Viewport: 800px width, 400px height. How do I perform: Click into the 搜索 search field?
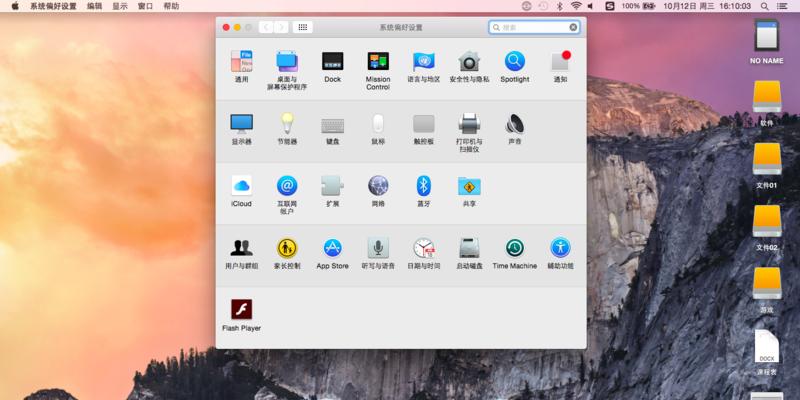(x=534, y=27)
